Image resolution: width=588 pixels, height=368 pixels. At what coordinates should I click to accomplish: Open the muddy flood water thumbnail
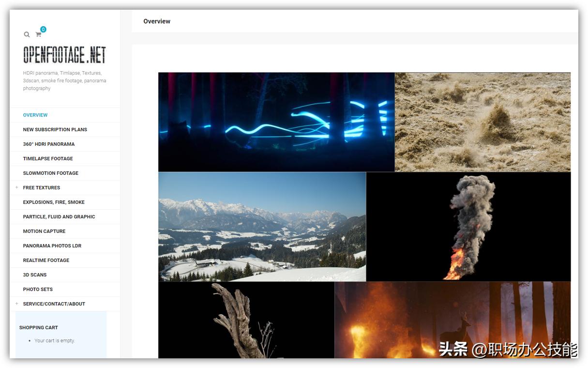[x=482, y=122]
